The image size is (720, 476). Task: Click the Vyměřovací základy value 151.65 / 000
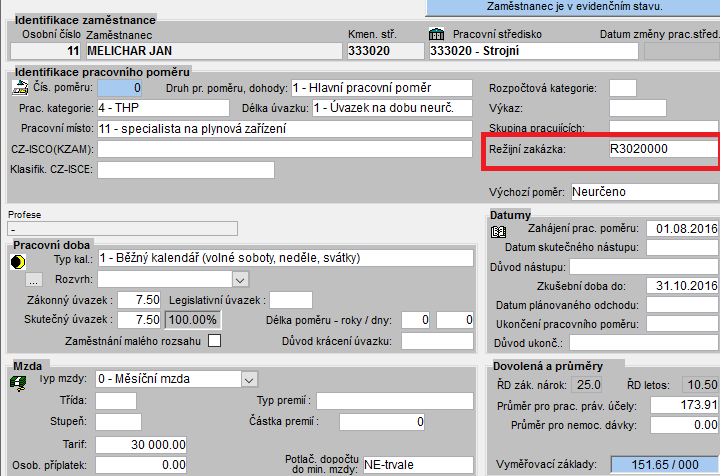[x=664, y=465]
